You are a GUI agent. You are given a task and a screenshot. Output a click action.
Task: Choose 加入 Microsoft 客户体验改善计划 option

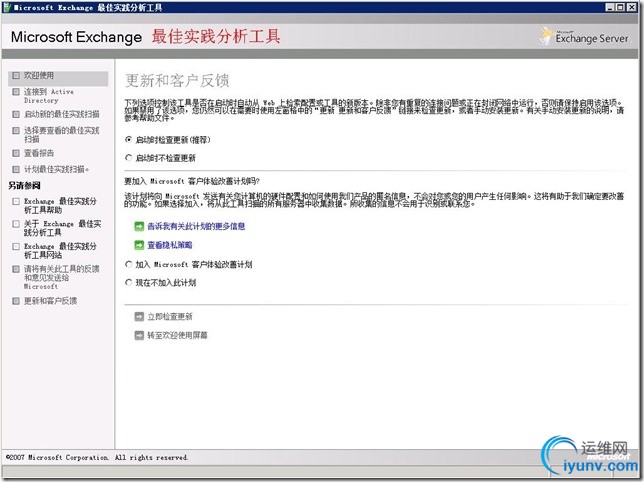(x=129, y=264)
